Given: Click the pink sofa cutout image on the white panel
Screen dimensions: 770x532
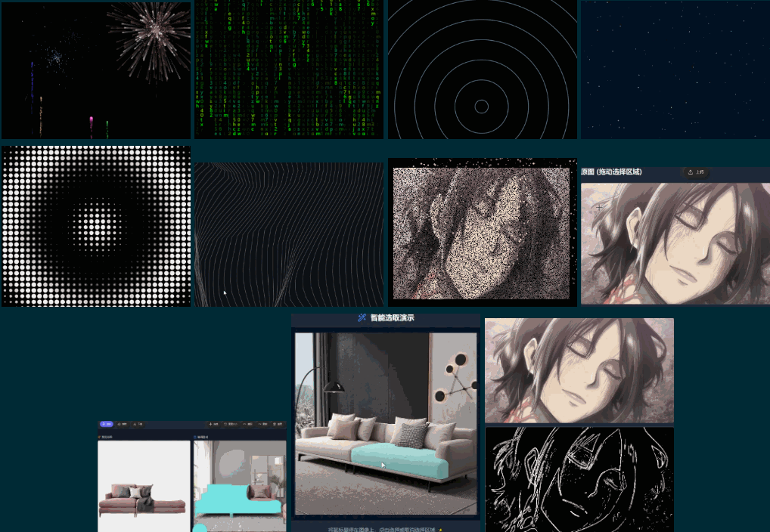Looking at the screenshot, I should pyautogui.click(x=142, y=500).
